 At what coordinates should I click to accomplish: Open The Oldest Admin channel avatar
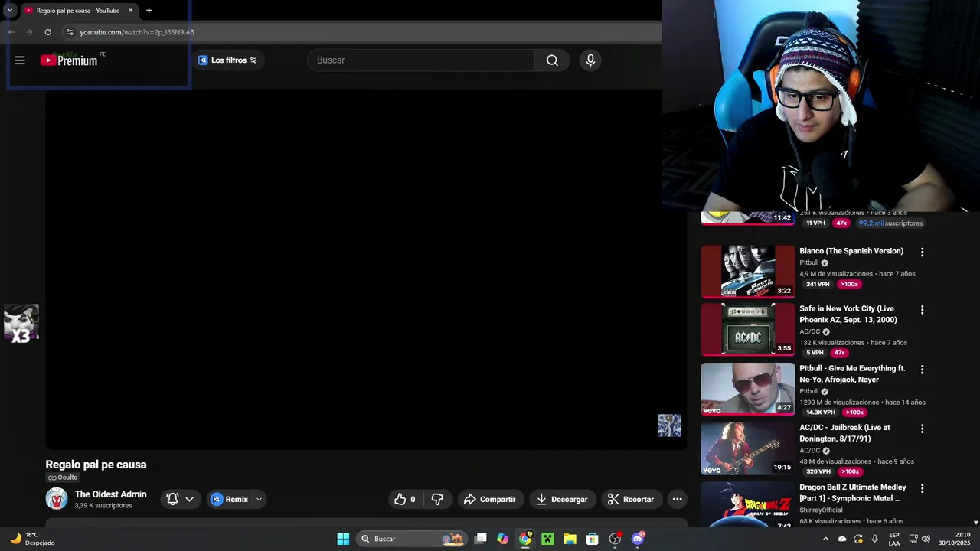point(57,499)
